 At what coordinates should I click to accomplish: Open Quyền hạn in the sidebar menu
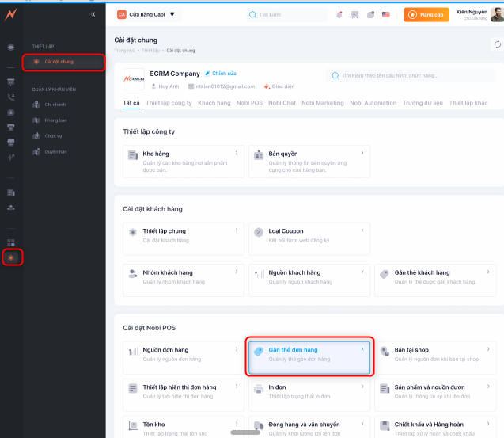click(56, 150)
